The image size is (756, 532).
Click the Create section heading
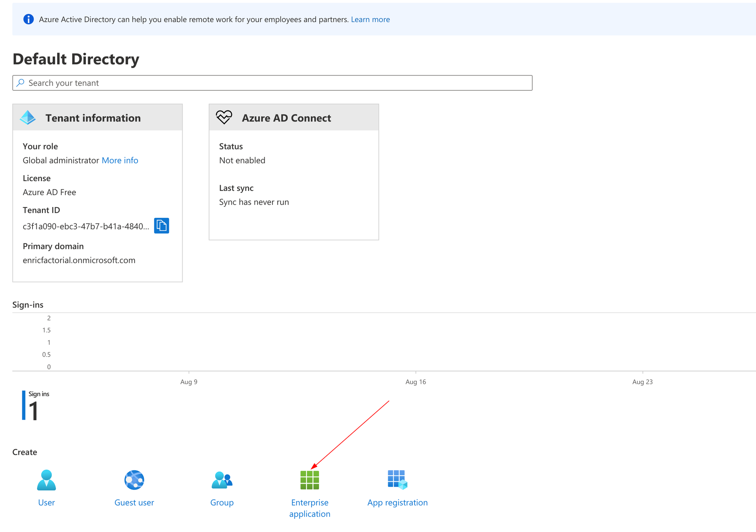[x=25, y=452]
